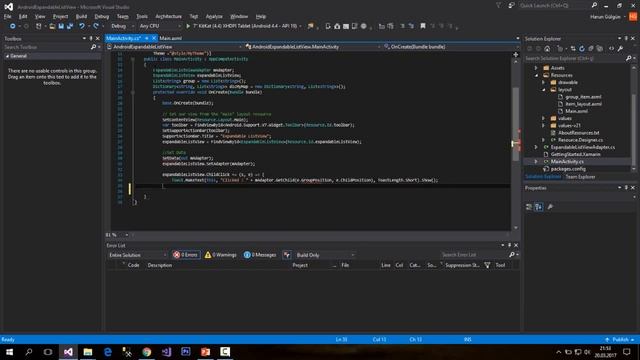Open the Analyze menu
Image resolution: width=640 pixels, height=360 pixels.
tap(214, 16)
